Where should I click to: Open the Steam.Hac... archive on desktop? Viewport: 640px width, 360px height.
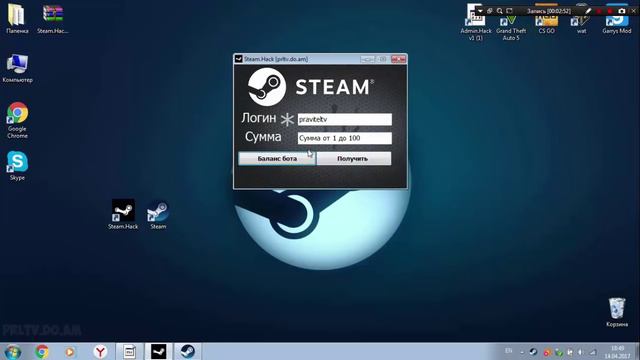[x=53, y=19]
